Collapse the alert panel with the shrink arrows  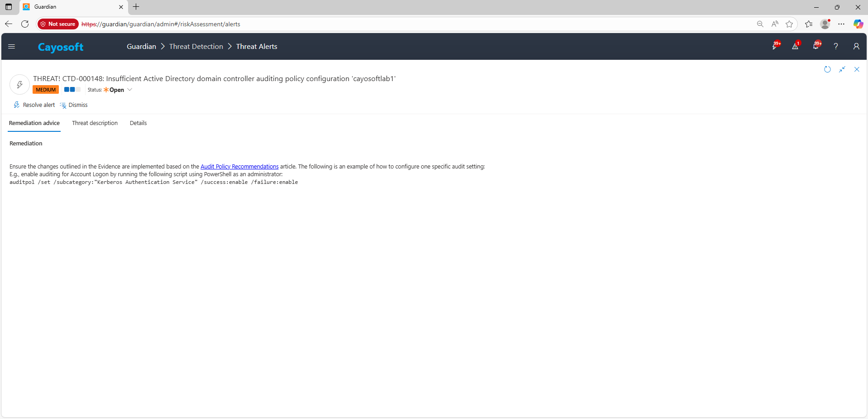click(842, 69)
